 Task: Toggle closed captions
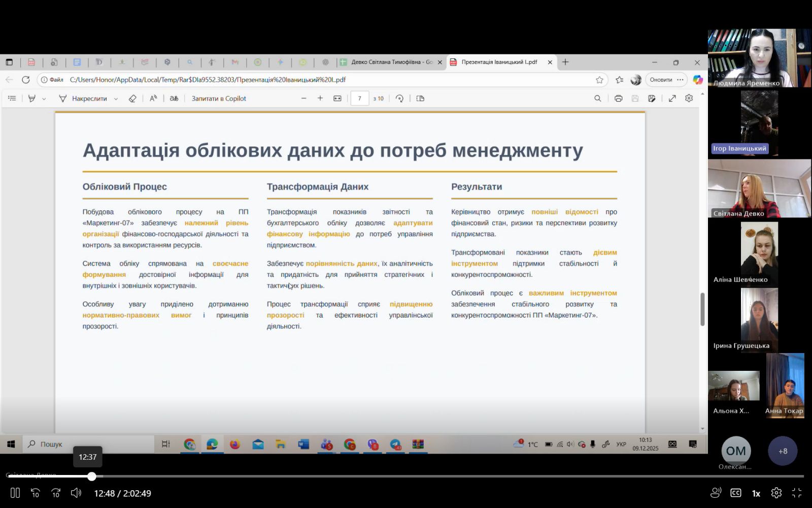click(735, 493)
